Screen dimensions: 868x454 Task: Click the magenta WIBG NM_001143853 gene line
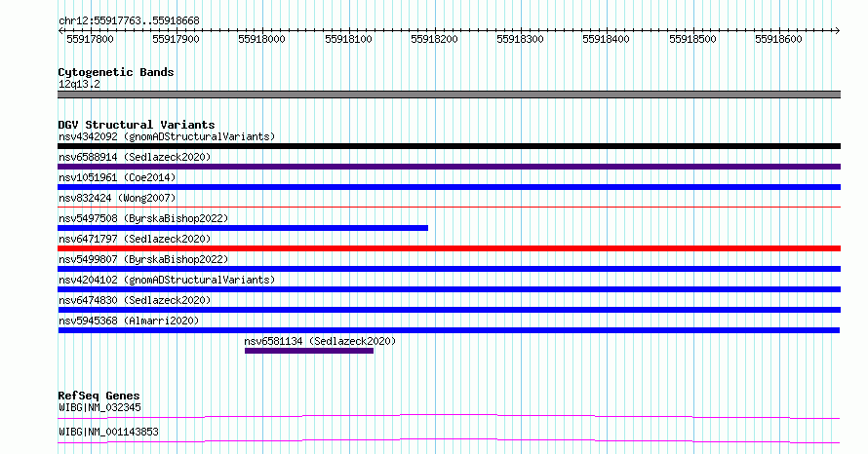pos(449,440)
